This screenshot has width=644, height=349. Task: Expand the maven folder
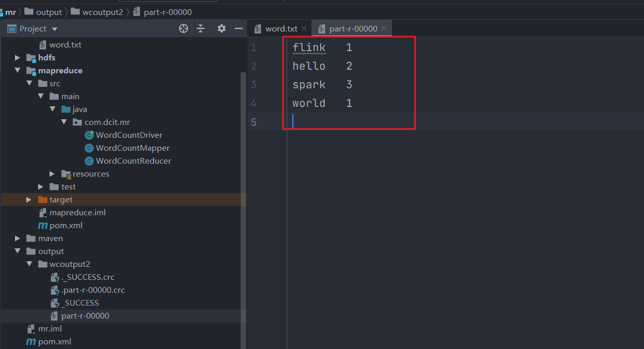(x=18, y=239)
